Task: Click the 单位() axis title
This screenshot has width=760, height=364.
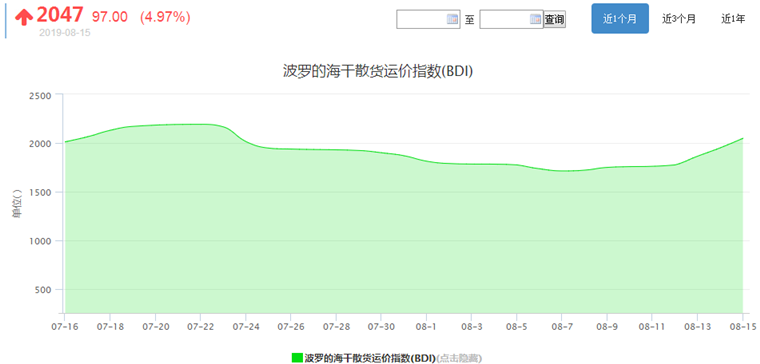Action: (16, 204)
